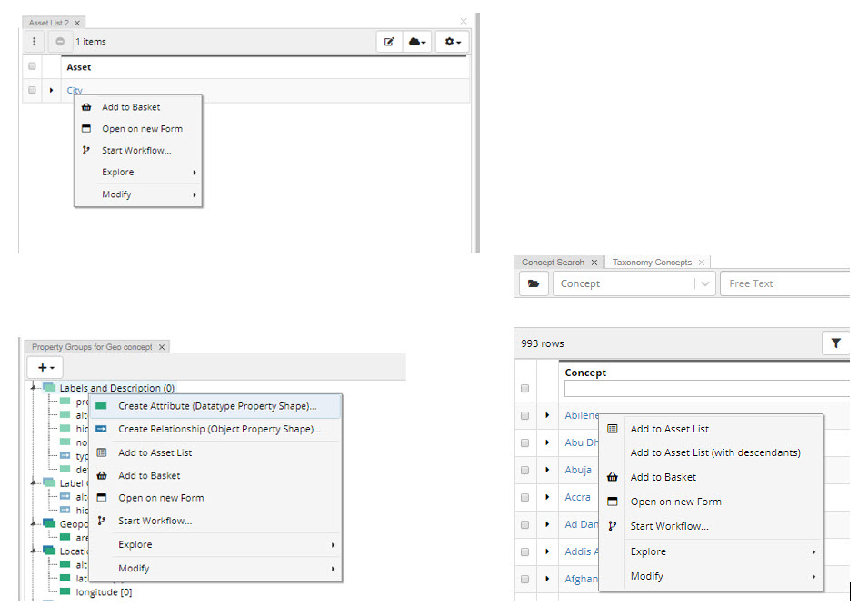Click the three-dot menu icon in Asset List
This screenshot has height=606, width=868.
34,42
